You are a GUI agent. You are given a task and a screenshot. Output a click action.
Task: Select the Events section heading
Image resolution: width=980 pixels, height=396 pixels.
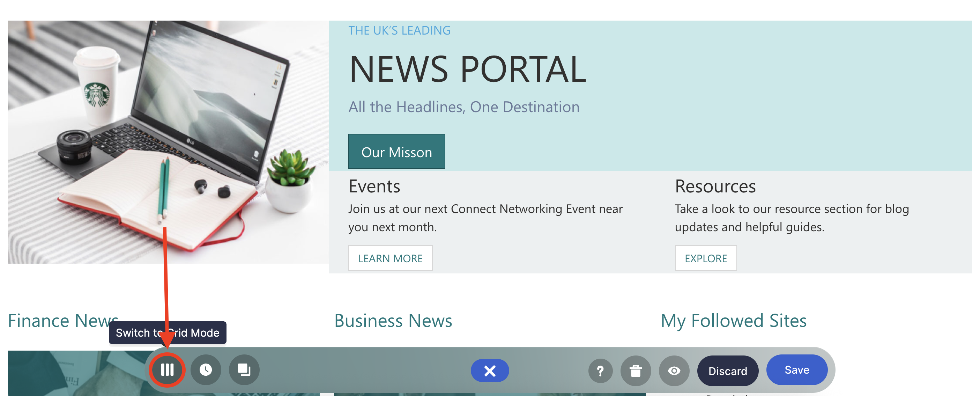[374, 186]
